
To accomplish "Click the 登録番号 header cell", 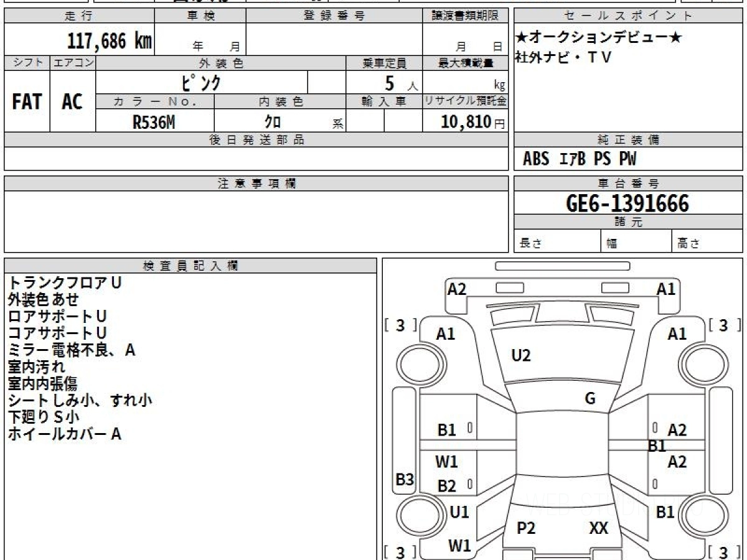I will click(x=334, y=16).
